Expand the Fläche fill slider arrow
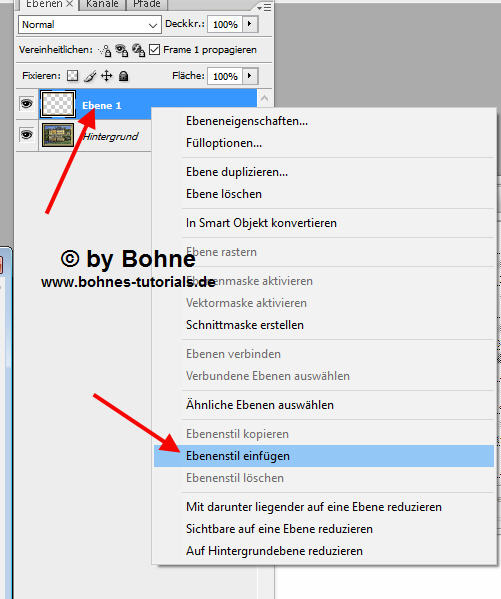501x599 pixels. (x=250, y=76)
